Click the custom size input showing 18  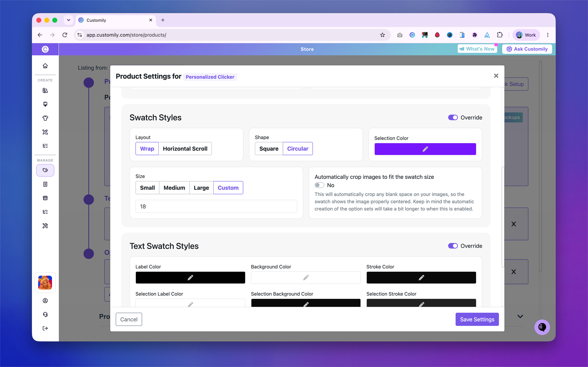click(216, 206)
